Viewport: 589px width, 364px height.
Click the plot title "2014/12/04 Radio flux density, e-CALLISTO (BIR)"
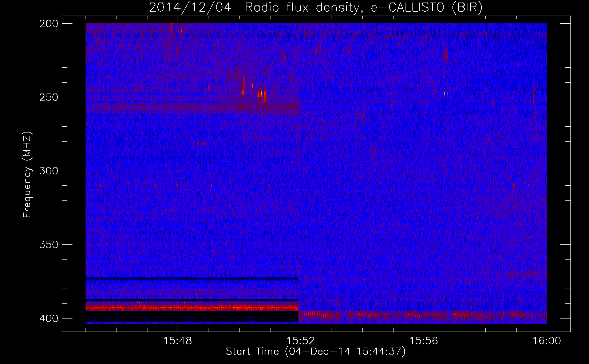316,8
